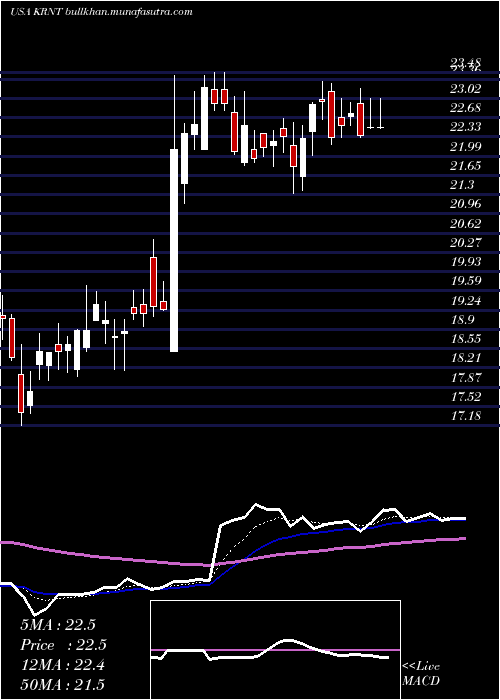Click the 20.62 price axis label
500x700 pixels.
coord(465,224)
